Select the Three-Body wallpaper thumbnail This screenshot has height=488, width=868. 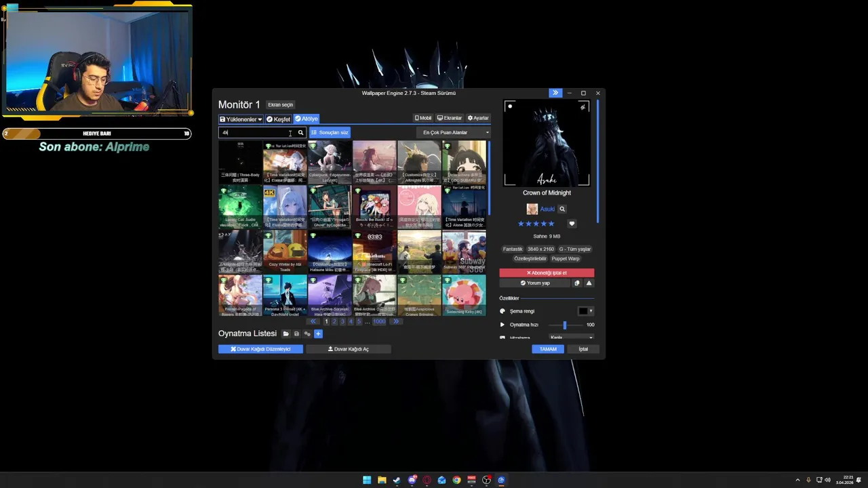click(x=240, y=163)
